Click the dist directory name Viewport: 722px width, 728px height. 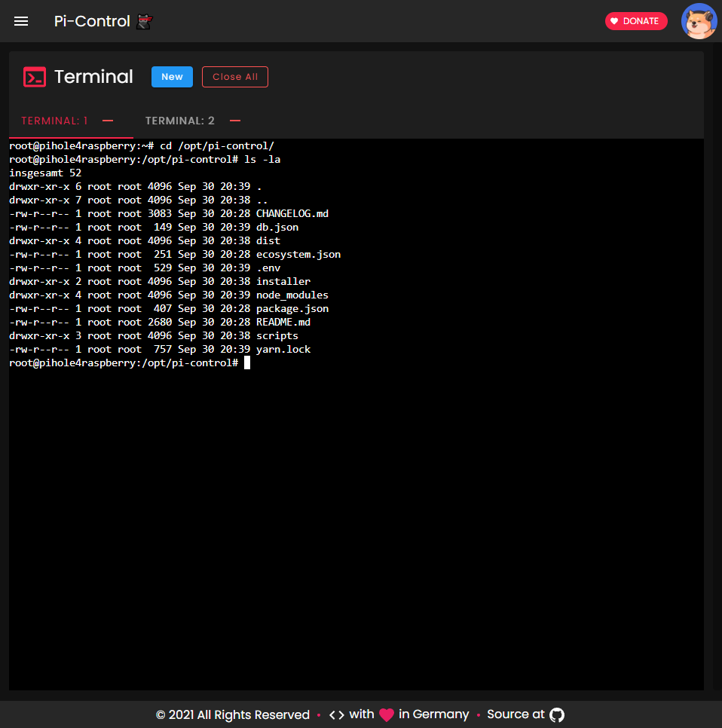[268, 240]
